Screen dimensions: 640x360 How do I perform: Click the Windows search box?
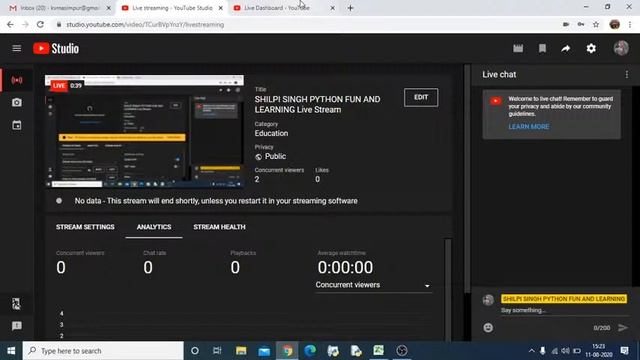point(103,351)
